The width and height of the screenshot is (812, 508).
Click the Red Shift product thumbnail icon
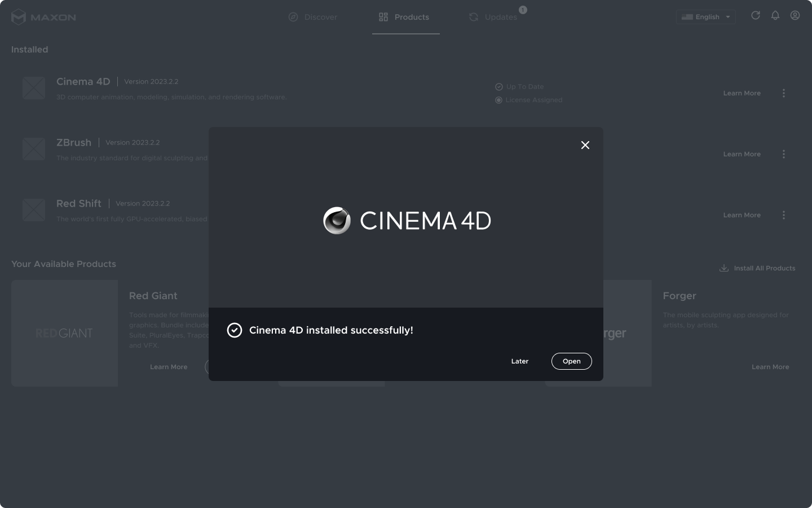tap(34, 210)
